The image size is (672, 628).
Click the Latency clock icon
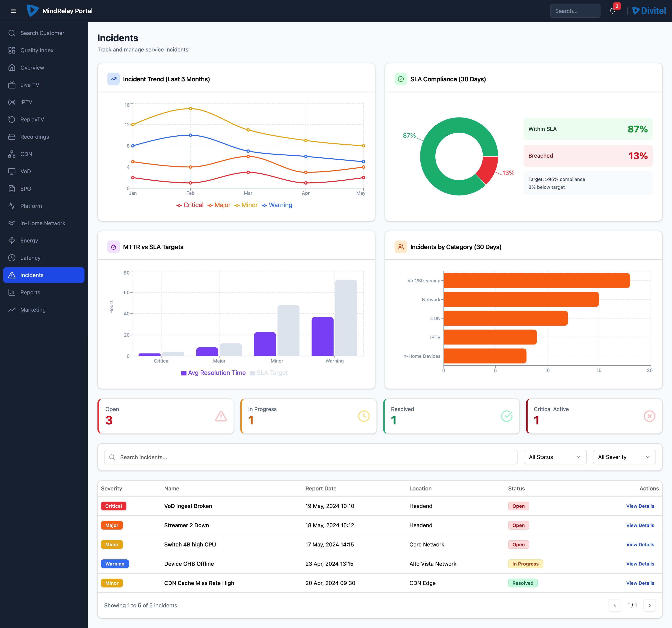pyautogui.click(x=12, y=258)
